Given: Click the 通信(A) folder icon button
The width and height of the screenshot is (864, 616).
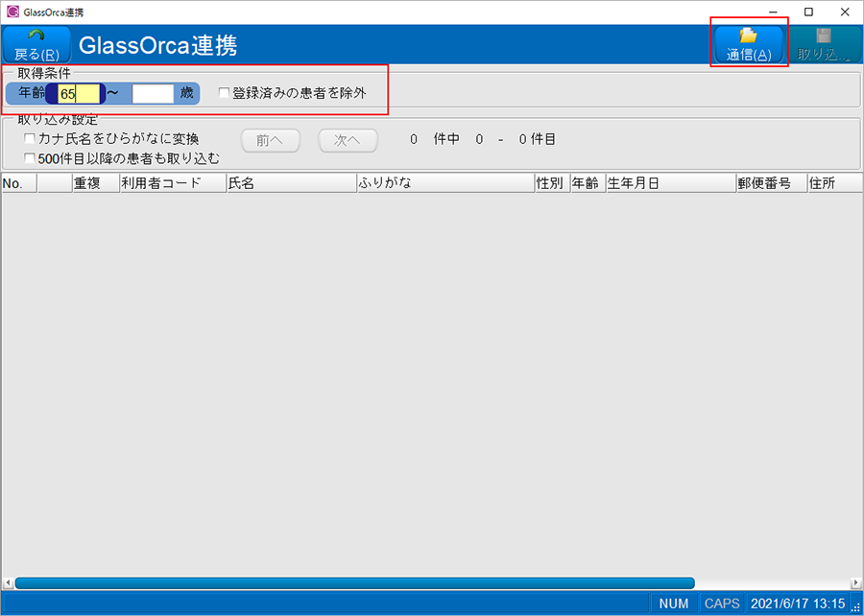Looking at the screenshot, I should click(x=749, y=45).
